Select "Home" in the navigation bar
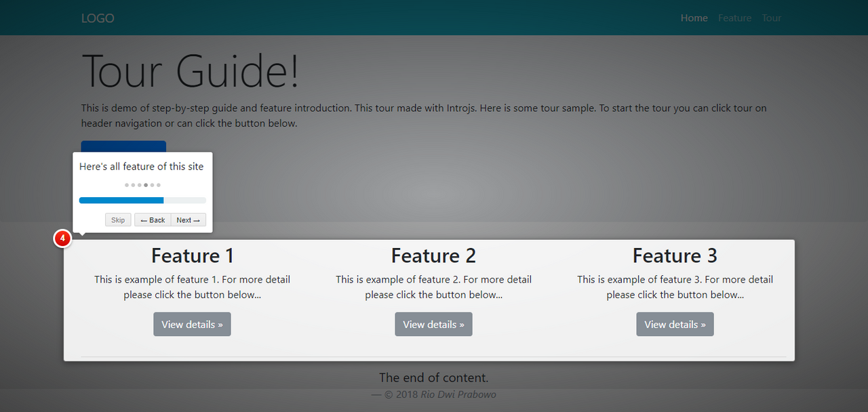 point(694,18)
